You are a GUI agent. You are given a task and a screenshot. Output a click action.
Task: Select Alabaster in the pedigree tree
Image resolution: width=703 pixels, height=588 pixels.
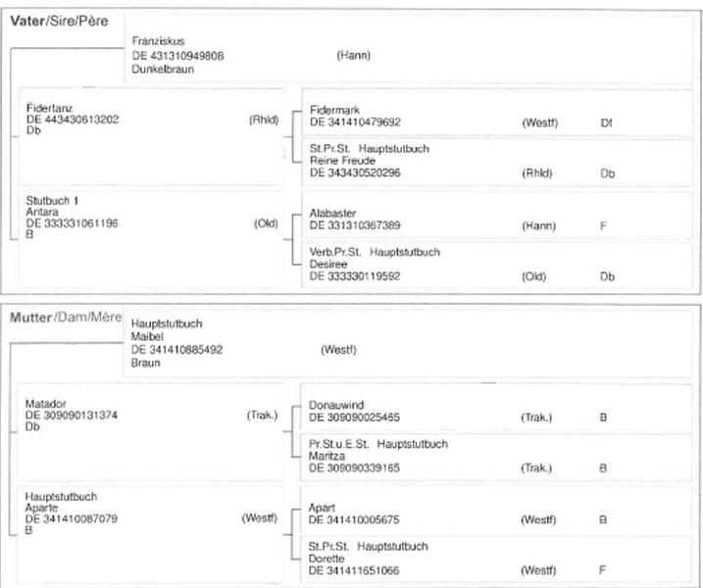point(331,213)
